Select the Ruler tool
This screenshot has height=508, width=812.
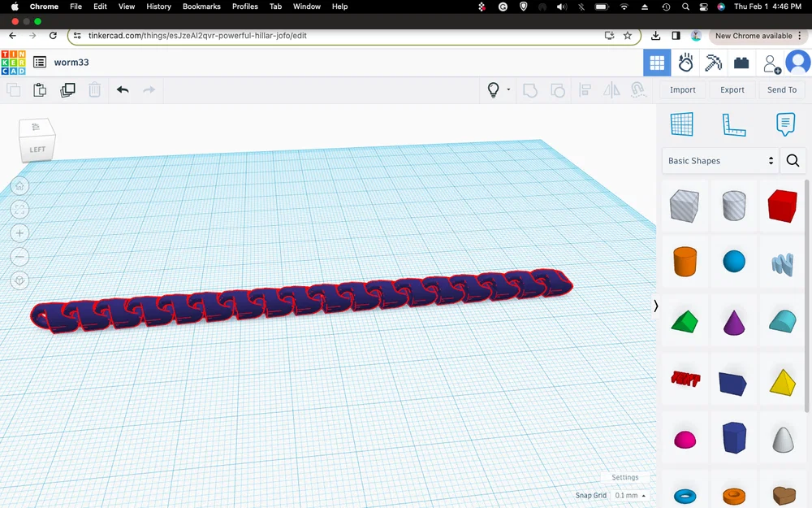coord(733,124)
